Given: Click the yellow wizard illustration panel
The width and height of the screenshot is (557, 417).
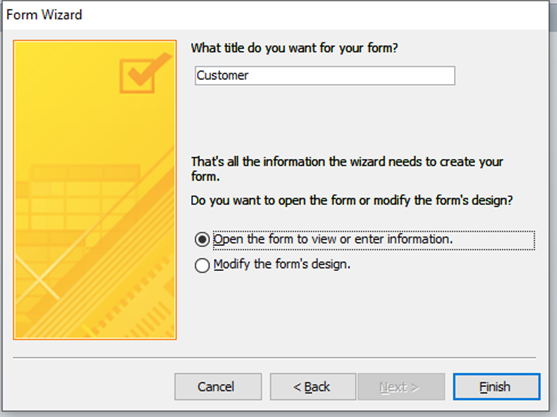Looking at the screenshot, I should point(95,190).
